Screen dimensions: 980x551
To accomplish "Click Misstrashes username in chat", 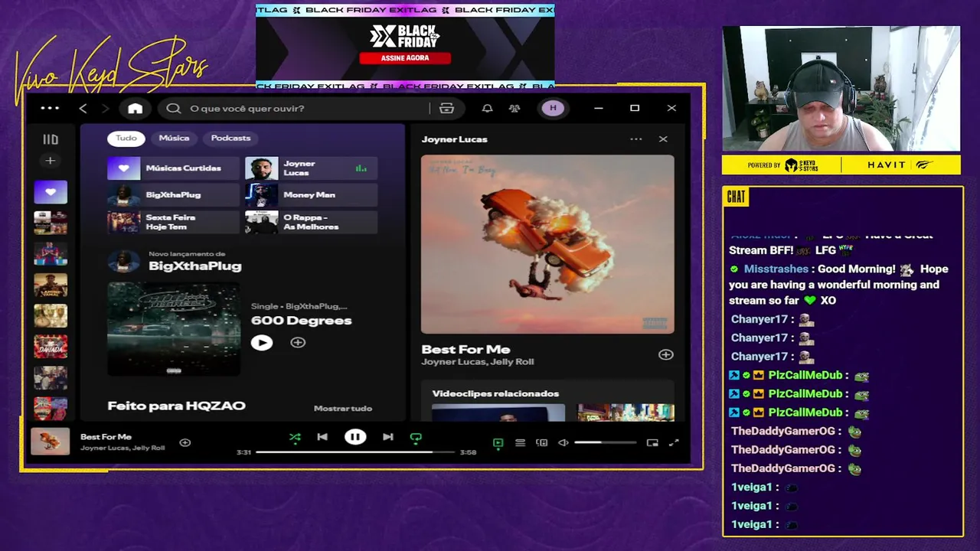I will tap(776, 269).
